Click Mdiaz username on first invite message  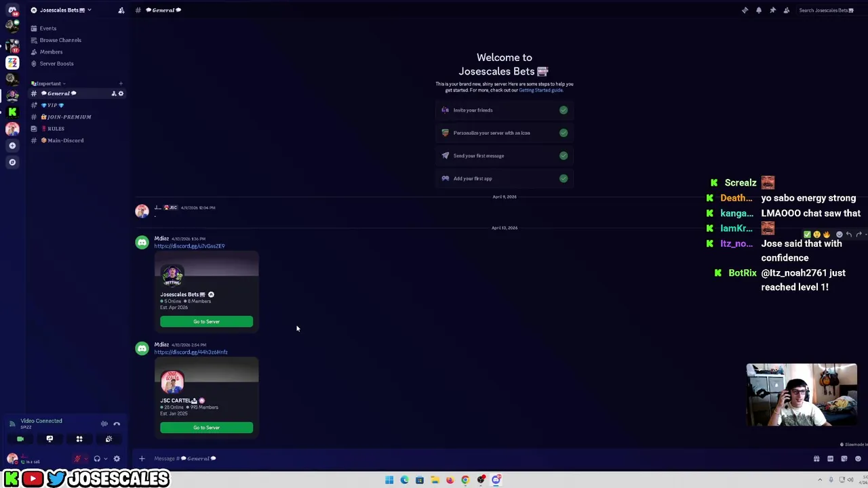point(161,239)
